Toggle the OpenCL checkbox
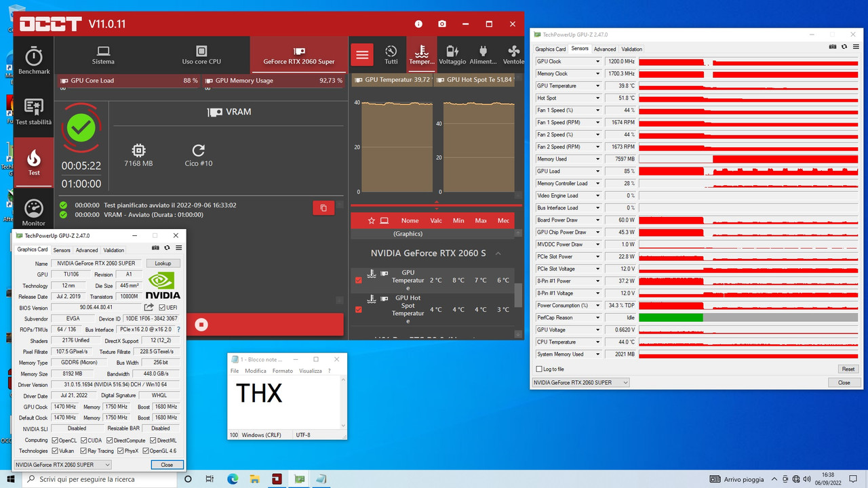 point(56,441)
